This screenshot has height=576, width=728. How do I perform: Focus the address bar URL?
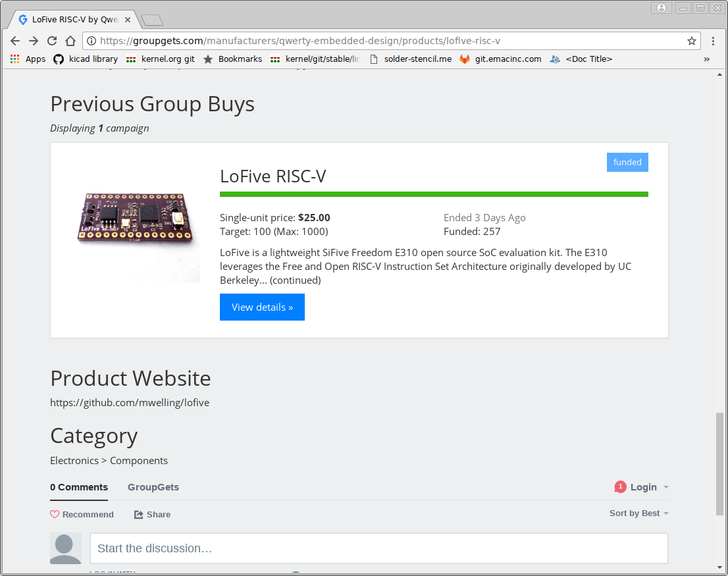(392, 41)
